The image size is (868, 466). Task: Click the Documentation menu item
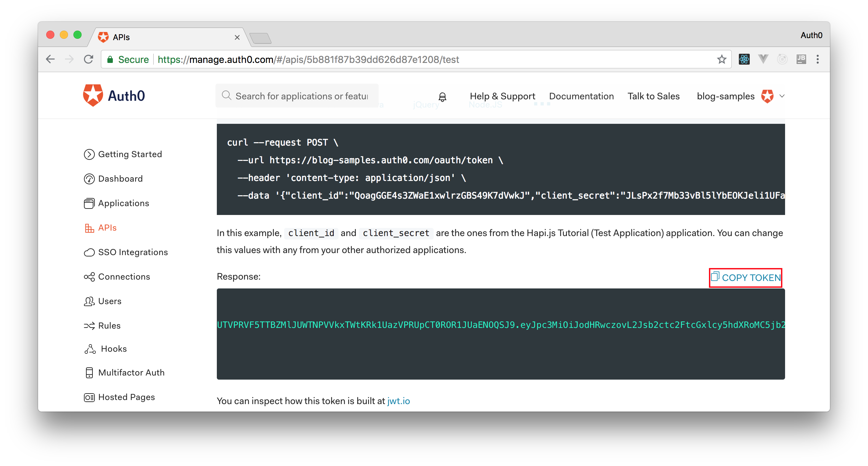pos(581,97)
